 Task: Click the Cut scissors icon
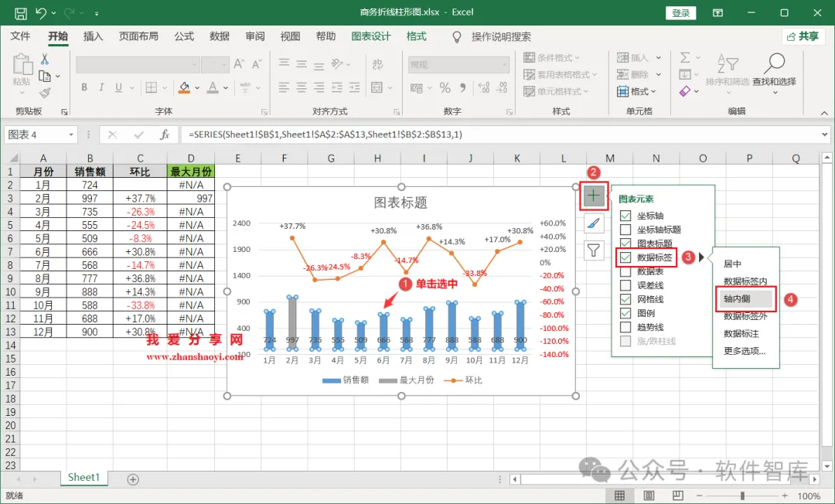[x=45, y=59]
